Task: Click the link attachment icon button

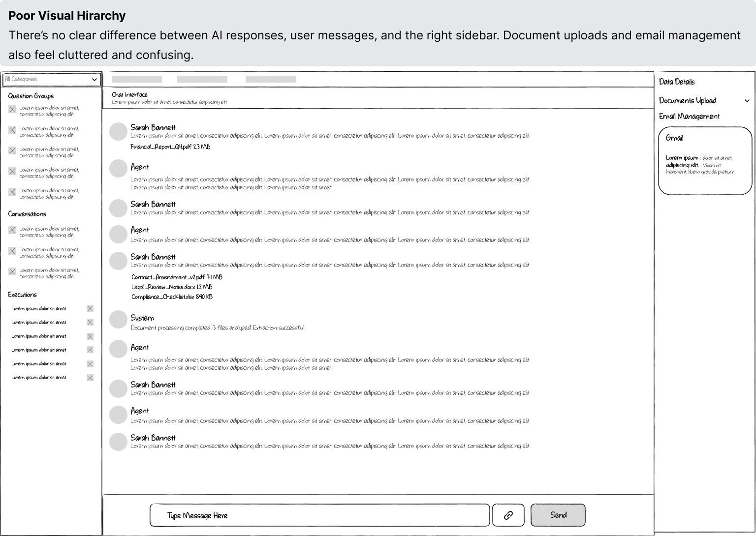Action: click(x=508, y=515)
